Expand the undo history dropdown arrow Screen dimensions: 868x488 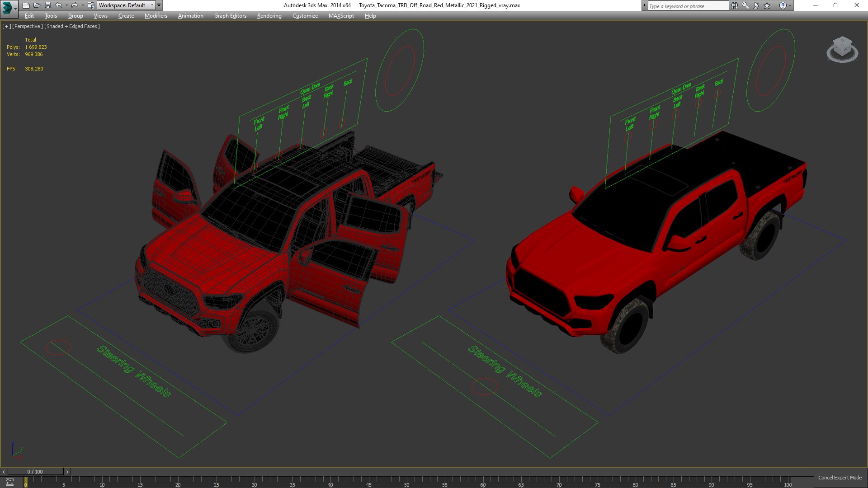click(x=66, y=5)
